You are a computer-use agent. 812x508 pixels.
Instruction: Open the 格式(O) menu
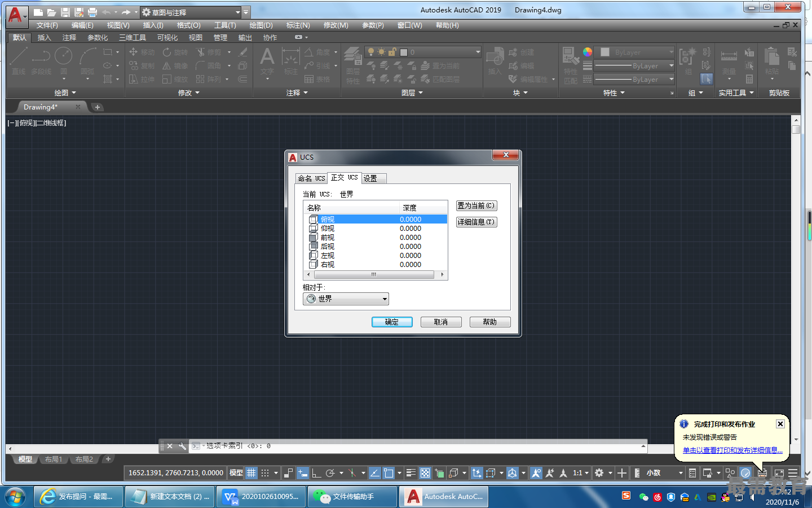point(188,25)
